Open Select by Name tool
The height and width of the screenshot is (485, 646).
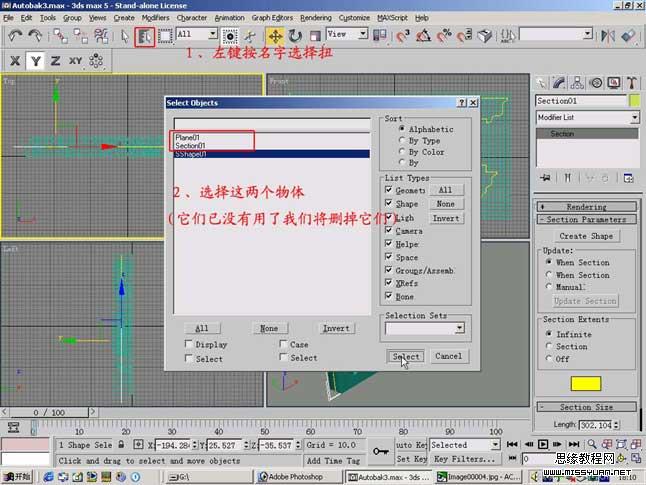click(x=144, y=37)
